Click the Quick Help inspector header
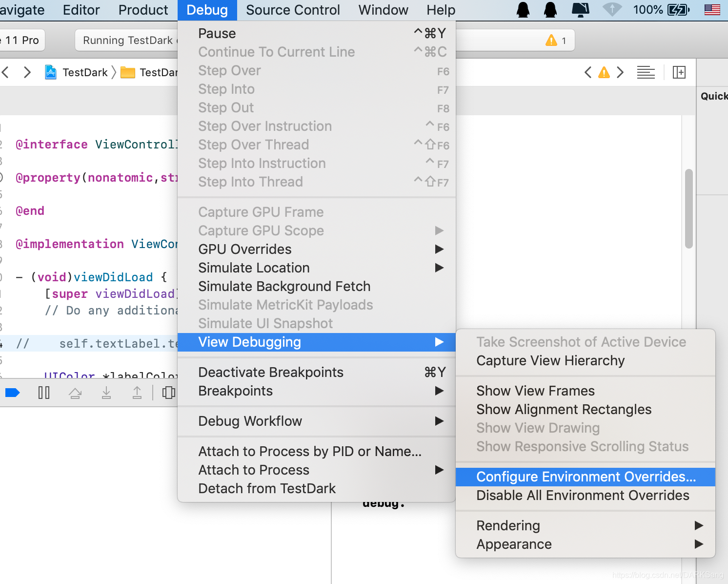728x584 pixels. (714, 96)
